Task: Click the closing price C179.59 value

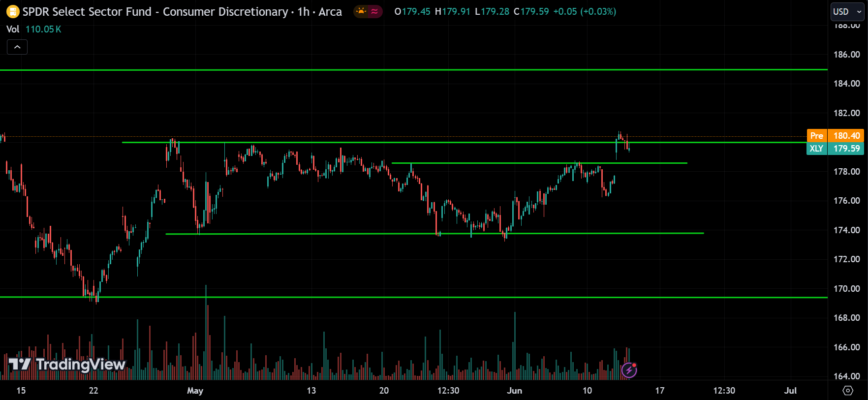Action: click(x=531, y=11)
